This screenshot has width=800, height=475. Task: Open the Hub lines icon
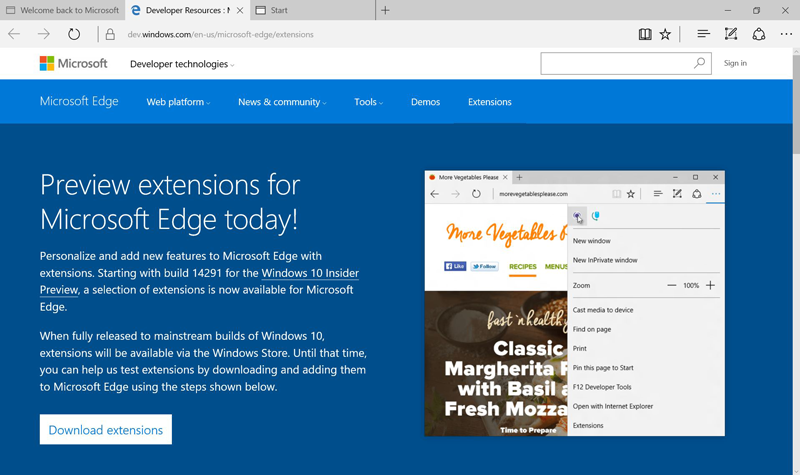pyautogui.click(x=704, y=34)
